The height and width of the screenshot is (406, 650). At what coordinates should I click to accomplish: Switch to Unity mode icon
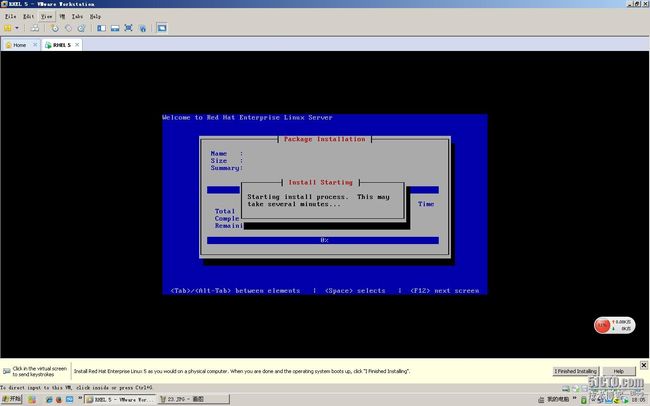click(x=143, y=28)
